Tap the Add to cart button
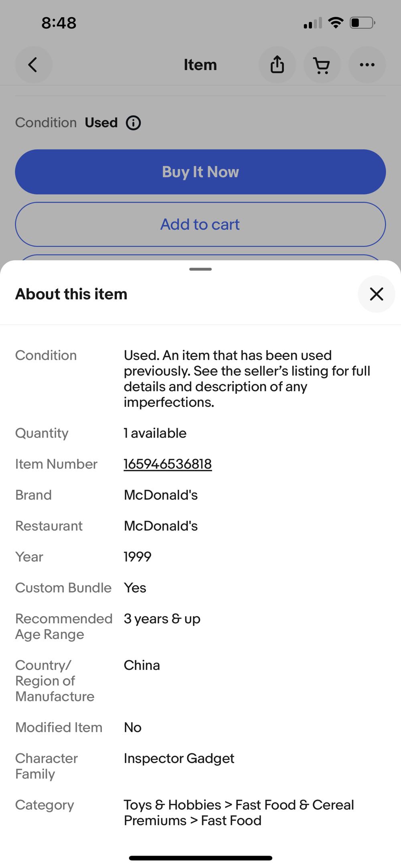The image size is (401, 868). (200, 225)
